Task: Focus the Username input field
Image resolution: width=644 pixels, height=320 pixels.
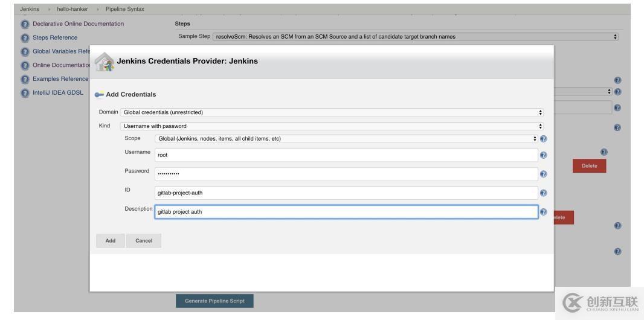Action: coord(346,155)
